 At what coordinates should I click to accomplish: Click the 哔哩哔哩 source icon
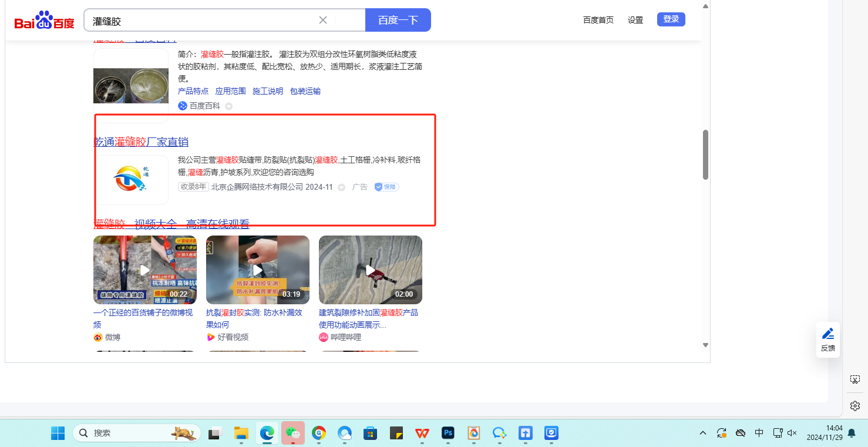click(324, 337)
